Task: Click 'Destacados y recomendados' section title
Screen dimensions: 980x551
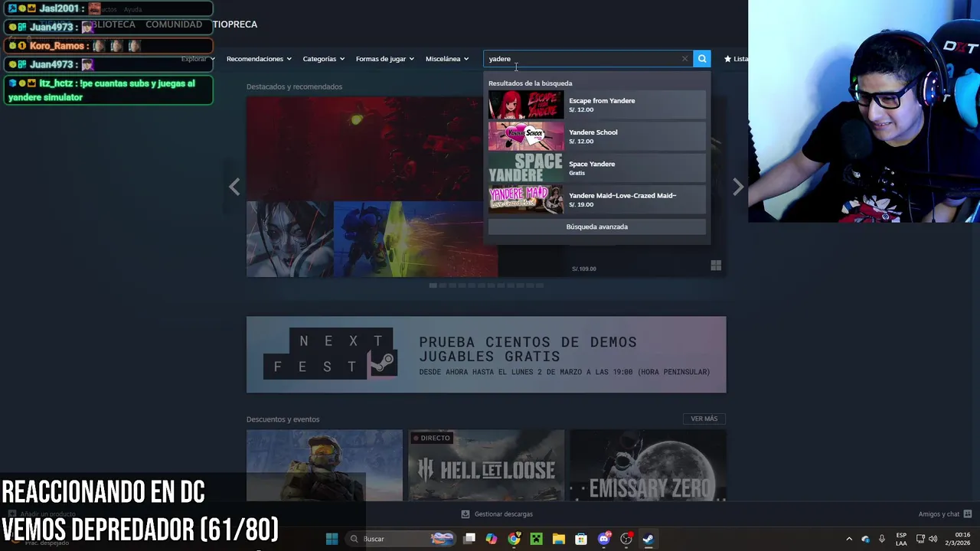Action: (x=294, y=86)
